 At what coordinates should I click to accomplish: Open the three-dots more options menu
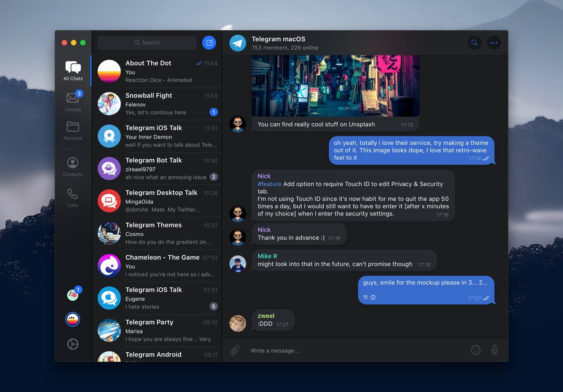coord(494,43)
